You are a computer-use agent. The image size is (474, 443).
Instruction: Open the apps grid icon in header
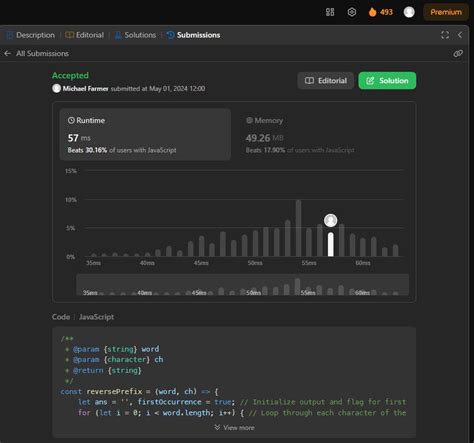point(330,12)
